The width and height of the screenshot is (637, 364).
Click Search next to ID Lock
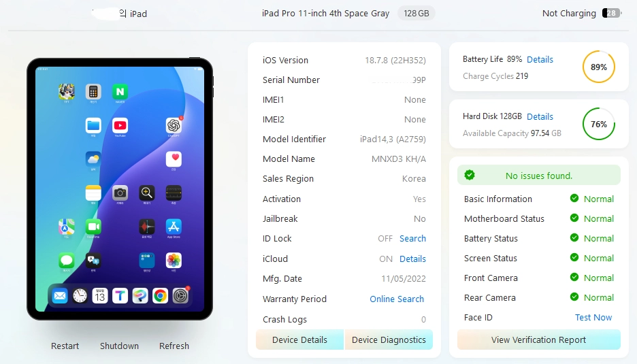tap(412, 238)
